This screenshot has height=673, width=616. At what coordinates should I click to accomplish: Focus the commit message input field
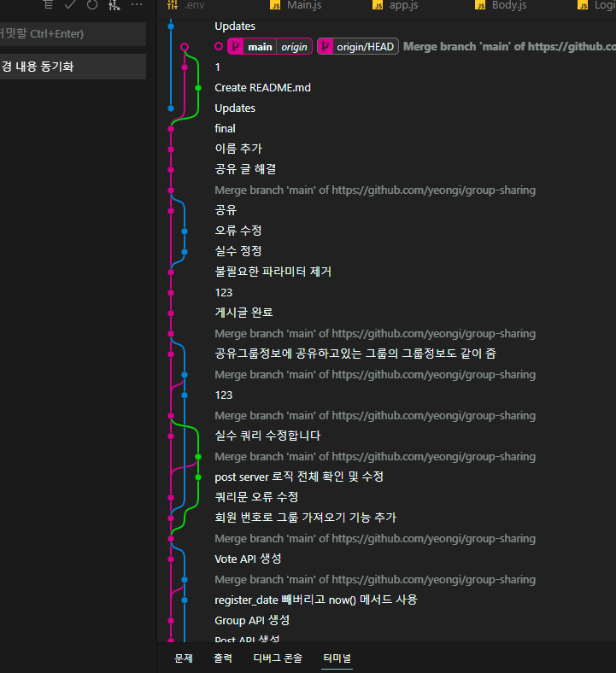73,34
